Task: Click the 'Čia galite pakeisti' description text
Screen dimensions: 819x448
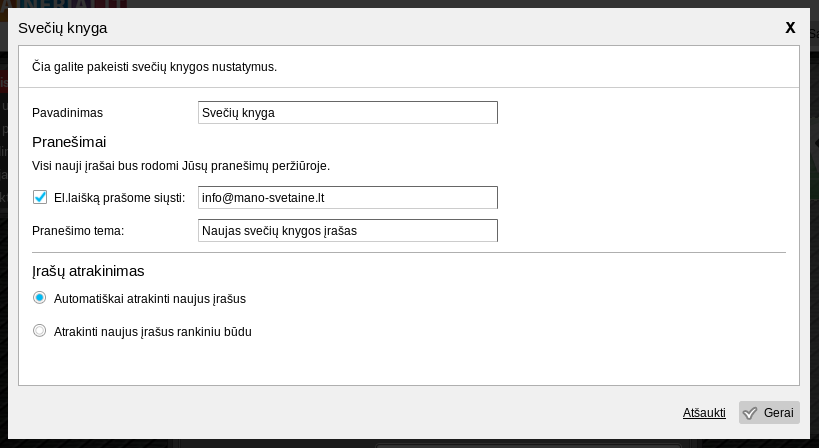Action: pos(154,67)
